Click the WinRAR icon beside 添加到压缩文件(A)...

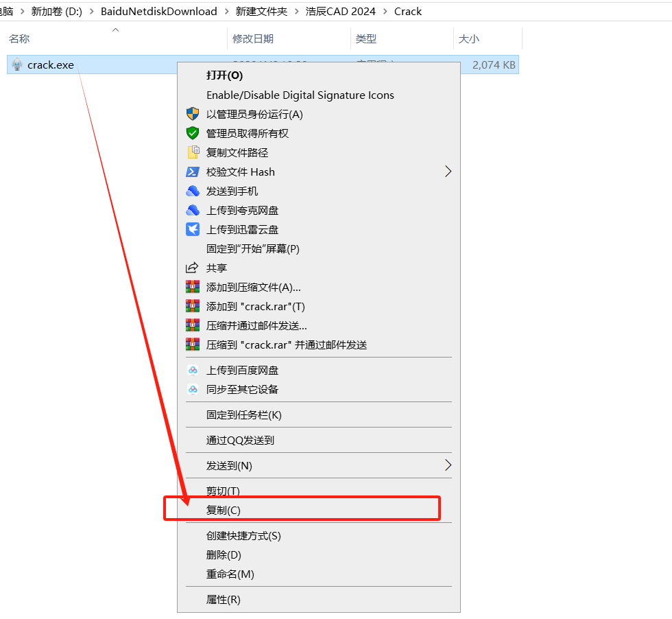pyautogui.click(x=193, y=287)
